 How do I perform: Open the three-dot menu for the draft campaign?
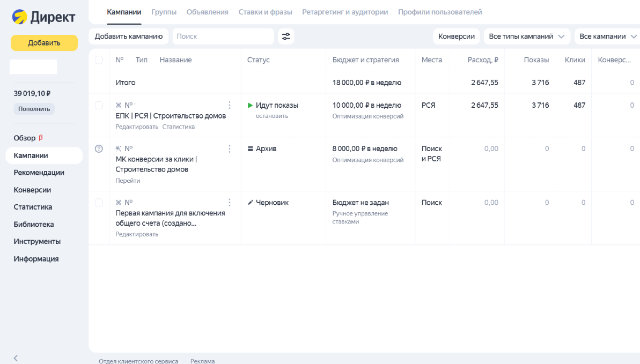point(230,203)
